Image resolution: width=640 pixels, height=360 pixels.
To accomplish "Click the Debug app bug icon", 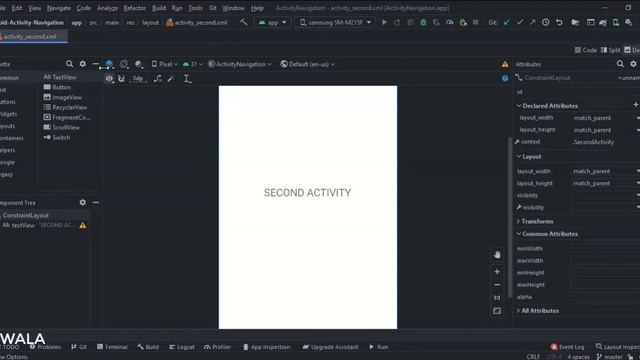I will (423, 22).
